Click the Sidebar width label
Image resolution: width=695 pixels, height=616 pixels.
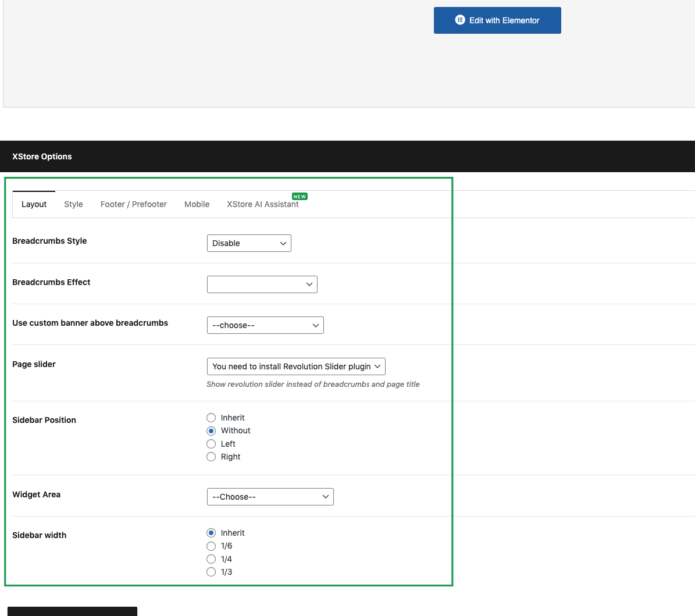pos(40,535)
